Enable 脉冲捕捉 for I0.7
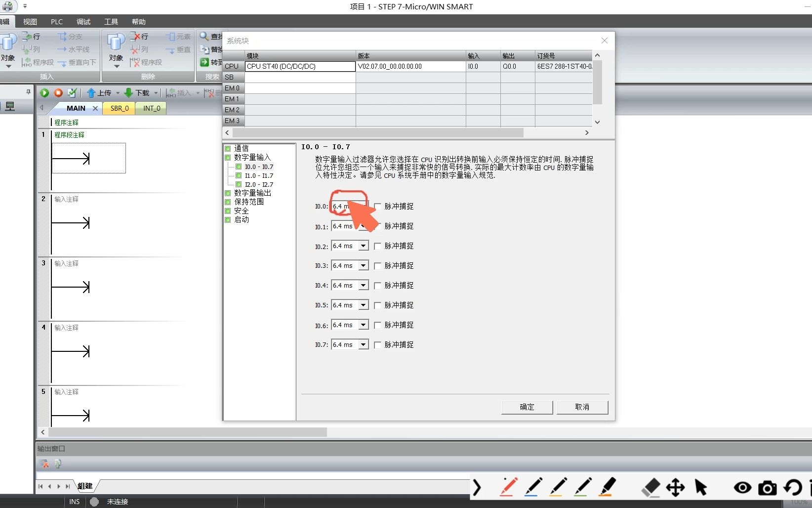This screenshot has width=812, height=508. coord(377,345)
